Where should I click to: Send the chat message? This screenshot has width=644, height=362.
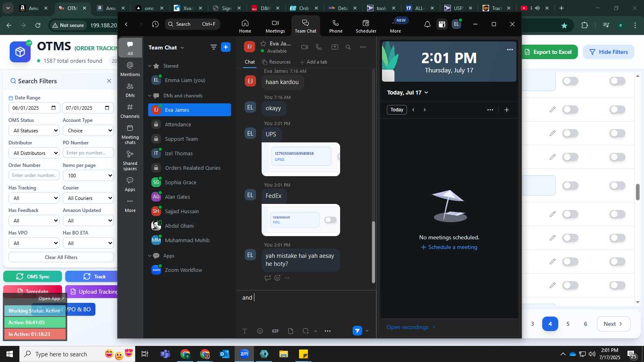click(x=357, y=331)
